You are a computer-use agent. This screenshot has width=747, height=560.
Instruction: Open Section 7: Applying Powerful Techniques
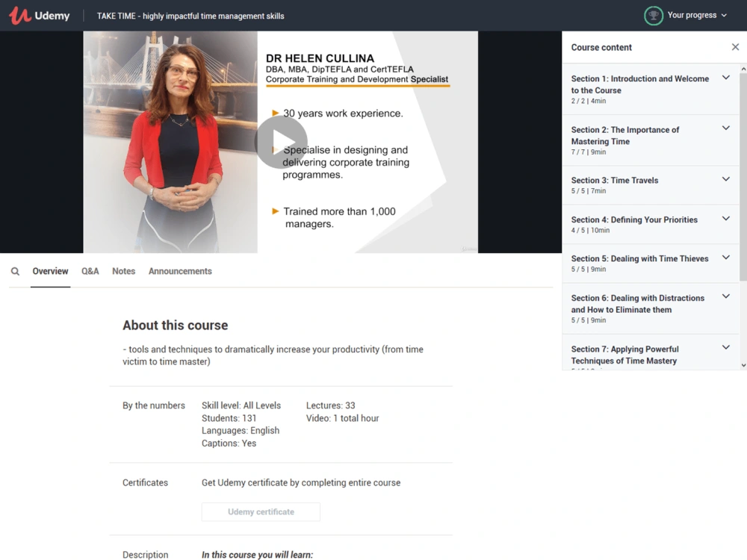pyautogui.click(x=651, y=352)
